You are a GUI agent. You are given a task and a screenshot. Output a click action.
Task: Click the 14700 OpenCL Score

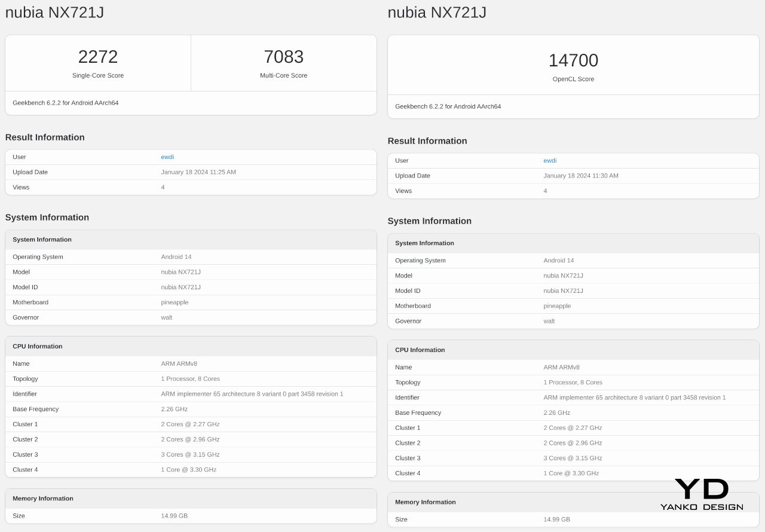pyautogui.click(x=573, y=61)
